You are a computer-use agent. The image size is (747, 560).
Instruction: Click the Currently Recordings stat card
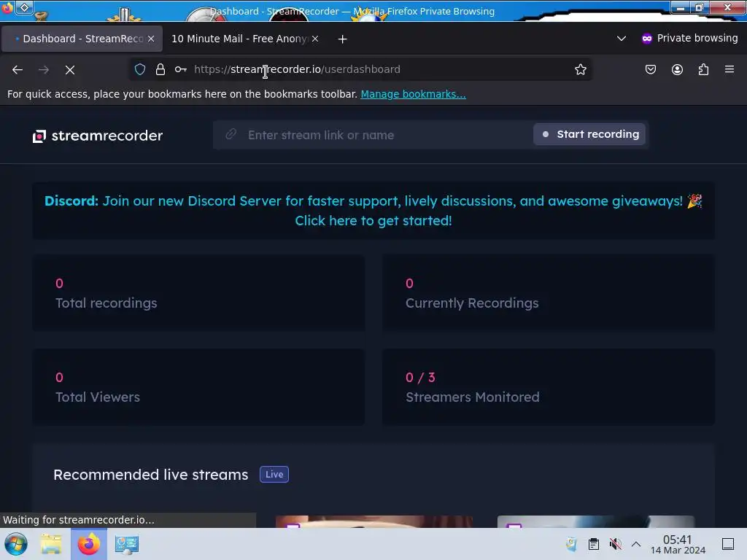(x=549, y=293)
